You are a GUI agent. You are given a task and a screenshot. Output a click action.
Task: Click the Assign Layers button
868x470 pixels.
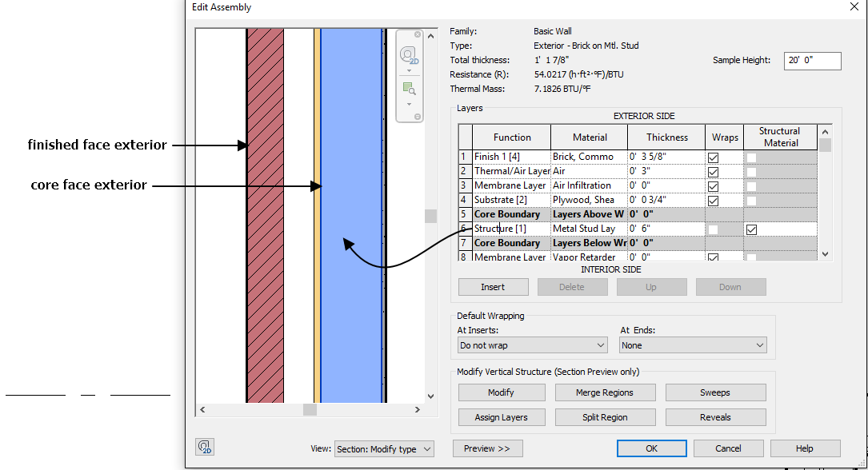502,417
